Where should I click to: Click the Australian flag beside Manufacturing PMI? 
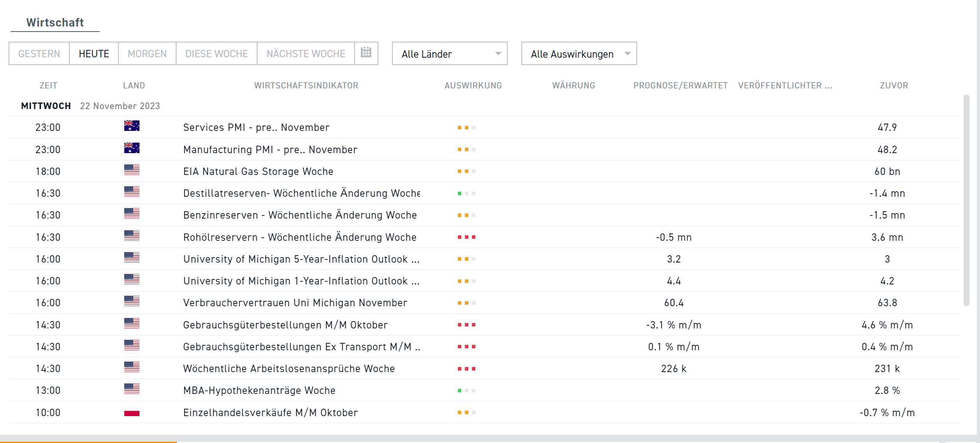tap(131, 149)
